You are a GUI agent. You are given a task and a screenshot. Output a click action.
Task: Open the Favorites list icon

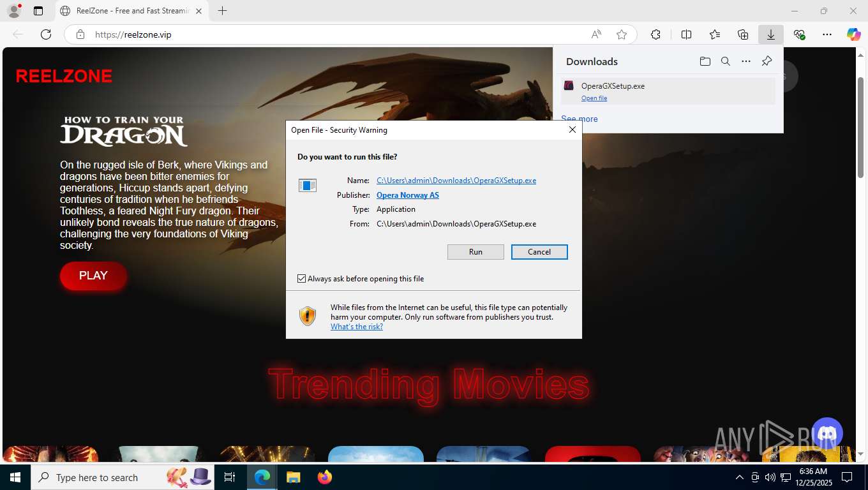pyautogui.click(x=715, y=34)
